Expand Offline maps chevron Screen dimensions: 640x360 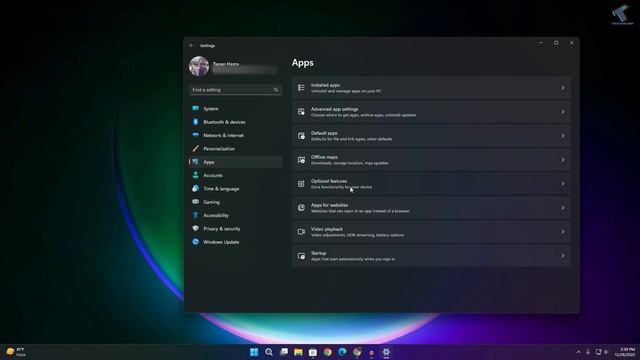click(x=563, y=160)
